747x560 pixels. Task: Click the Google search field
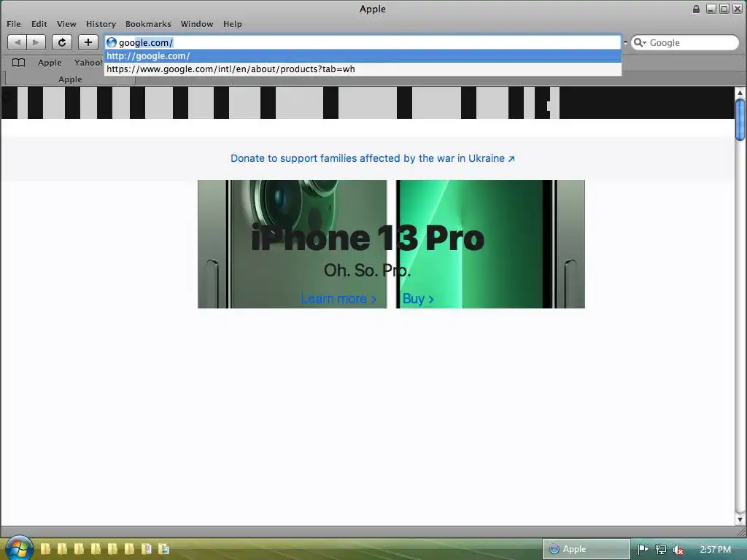(684, 42)
